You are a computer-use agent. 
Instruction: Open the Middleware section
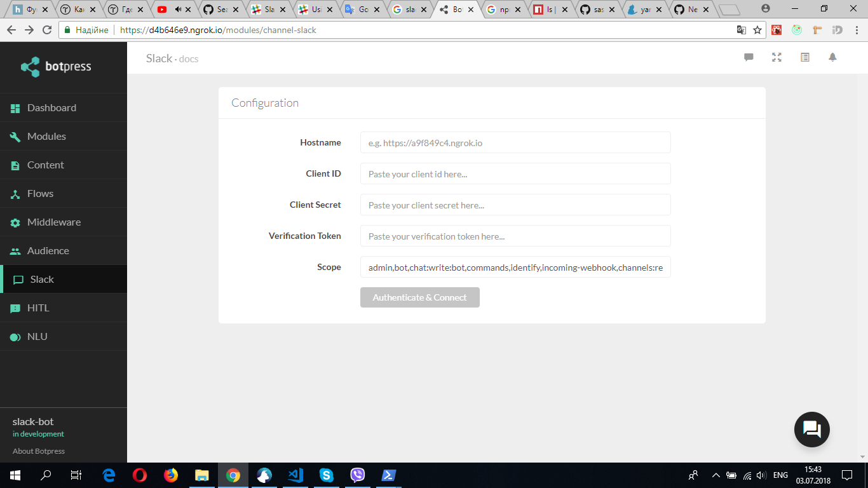point(54,222)
